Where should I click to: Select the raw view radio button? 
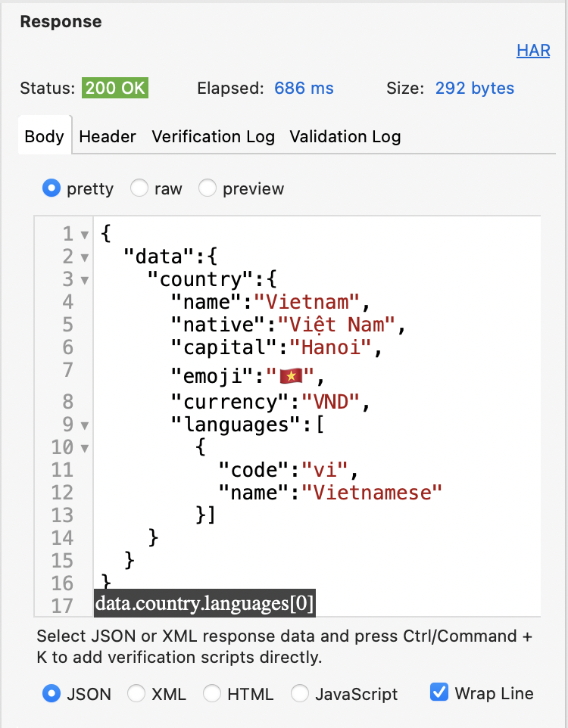coord(139,188)
